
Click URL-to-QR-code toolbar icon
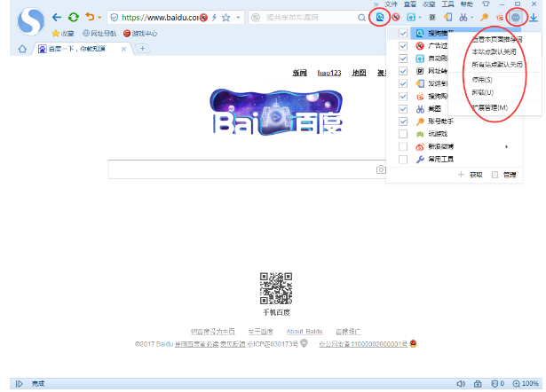432,17
